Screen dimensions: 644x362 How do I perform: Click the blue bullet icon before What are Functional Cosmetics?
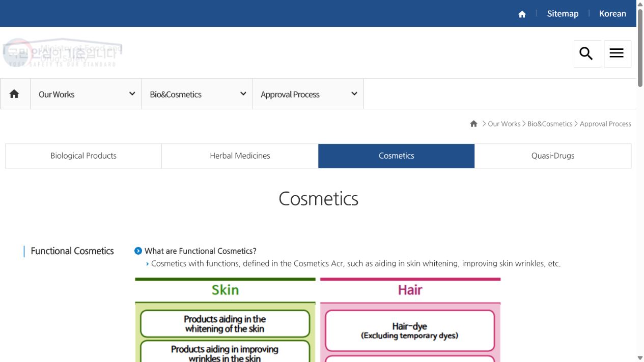point(138,251)
